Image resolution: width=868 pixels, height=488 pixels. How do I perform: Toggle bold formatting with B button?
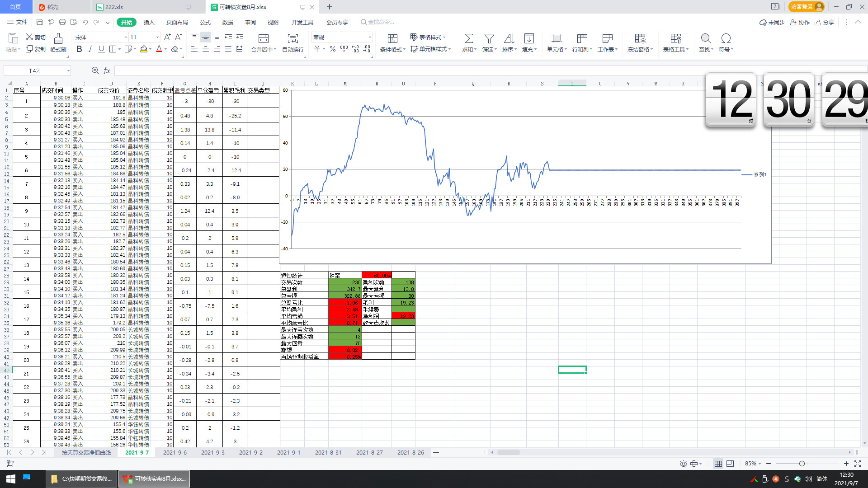pyautogui.click(x=79, y=49)
